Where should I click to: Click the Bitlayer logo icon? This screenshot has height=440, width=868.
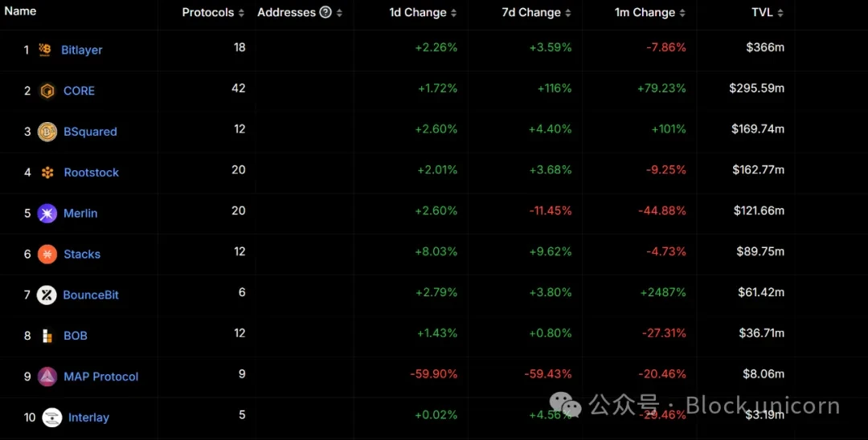tap(46, 50)
